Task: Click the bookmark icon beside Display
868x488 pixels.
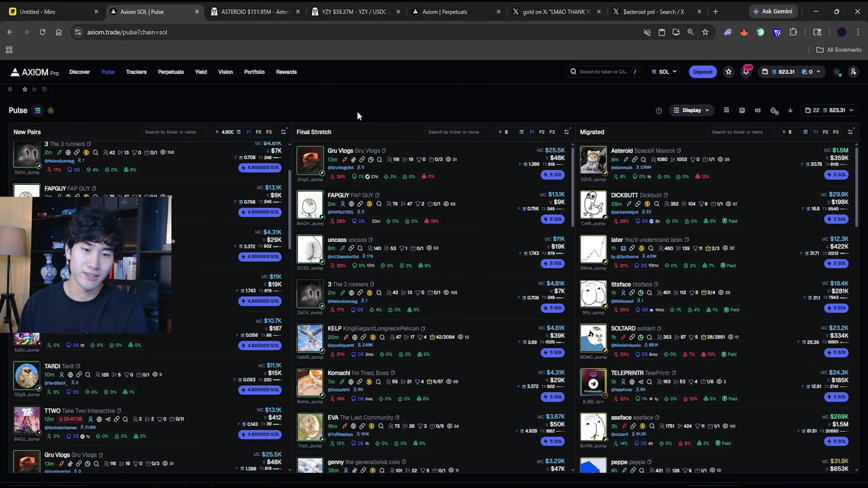Action: pos(726,110)
